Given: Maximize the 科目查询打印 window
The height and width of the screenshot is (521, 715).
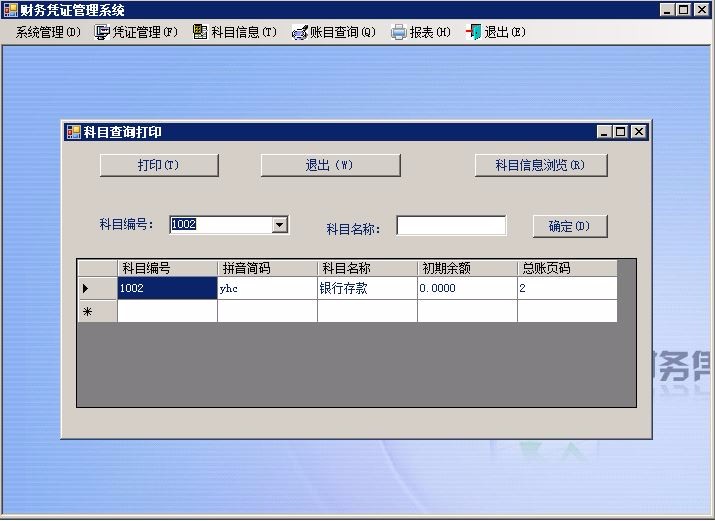Looking at the screenshot, I should pos(621,132).
